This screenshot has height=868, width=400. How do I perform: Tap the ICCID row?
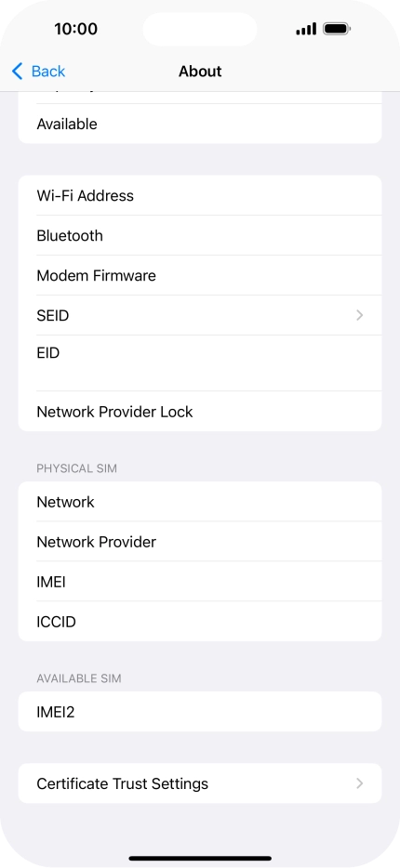(200, 621)
